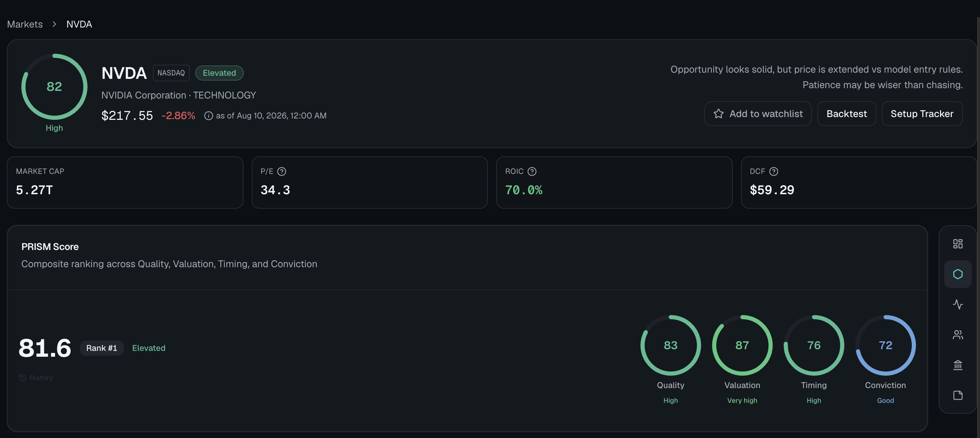Open the people icon in sidebar
Screen dimensions: 980x438
958,334
